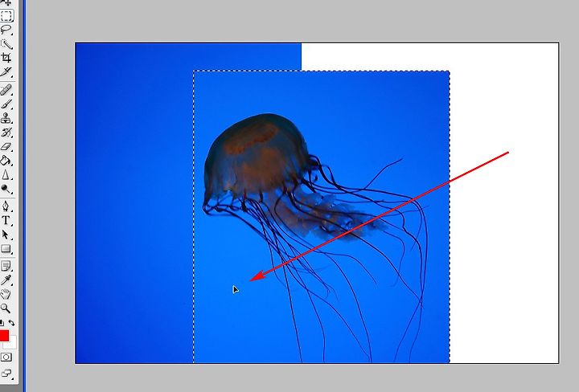Select the Crop tool
The width and height of the screenshot is (579, 392).
[x=6, y=58]
